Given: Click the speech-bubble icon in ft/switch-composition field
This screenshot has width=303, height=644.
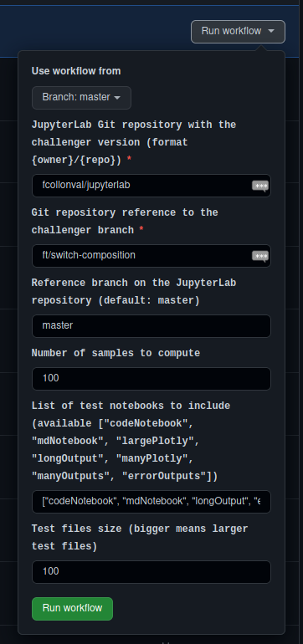Looking at the screenshot, I should click(x=259, y=256).
